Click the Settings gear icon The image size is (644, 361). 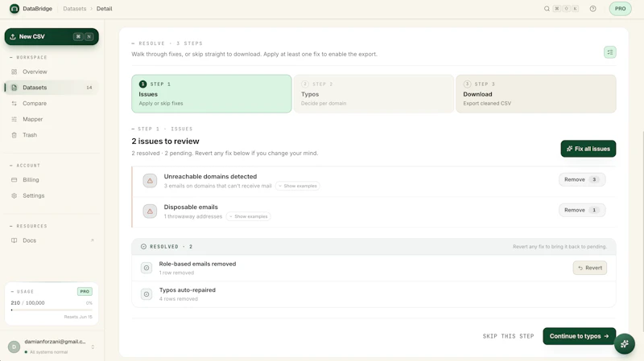[x=14, y=195]
